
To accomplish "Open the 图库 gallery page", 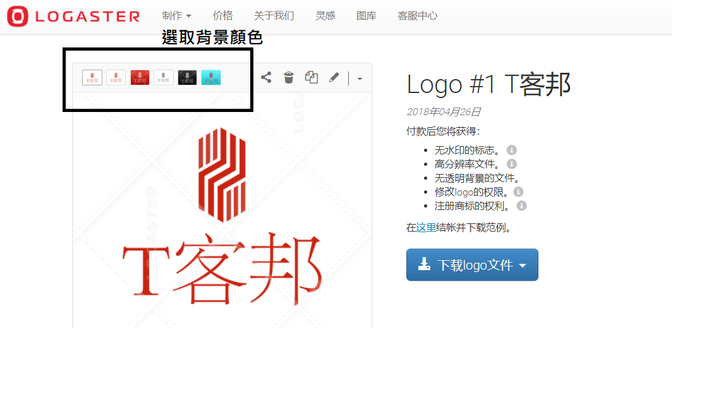I will pyautogui.click(x=366, y=16).
